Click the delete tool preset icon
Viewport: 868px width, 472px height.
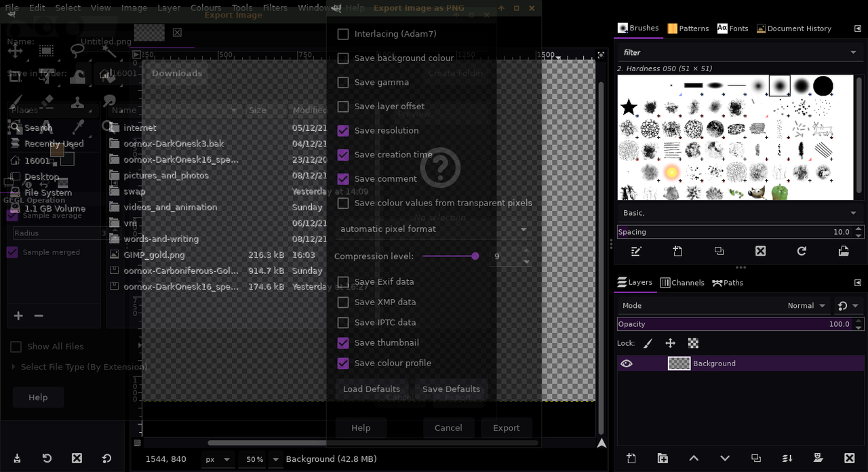click(x=77, y=458)
